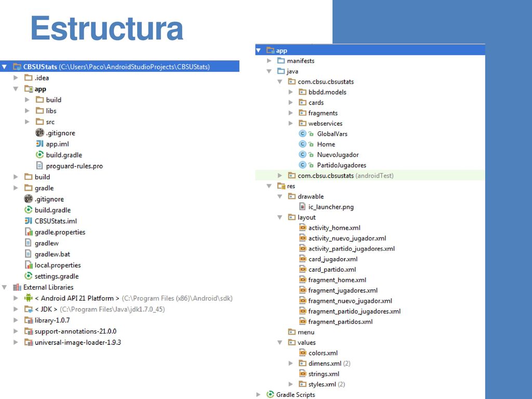Collapse the layout folder arrow
The height and width of the screenshot is (399, 532).
280,217
